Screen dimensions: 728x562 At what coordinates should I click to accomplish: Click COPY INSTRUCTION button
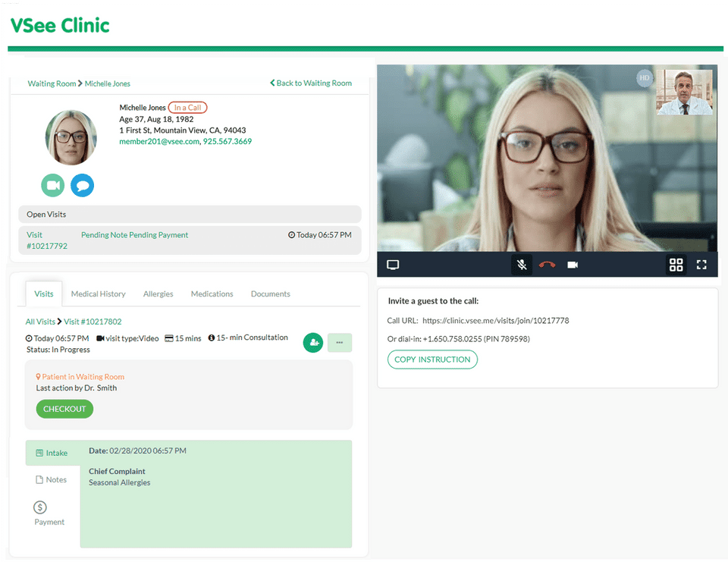point(432,359)
